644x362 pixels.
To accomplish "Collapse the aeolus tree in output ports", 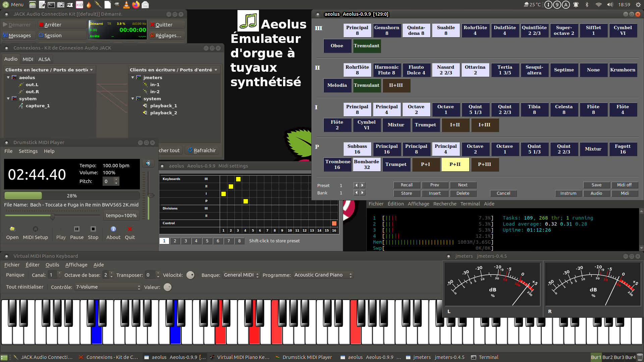I will point(8,77).
